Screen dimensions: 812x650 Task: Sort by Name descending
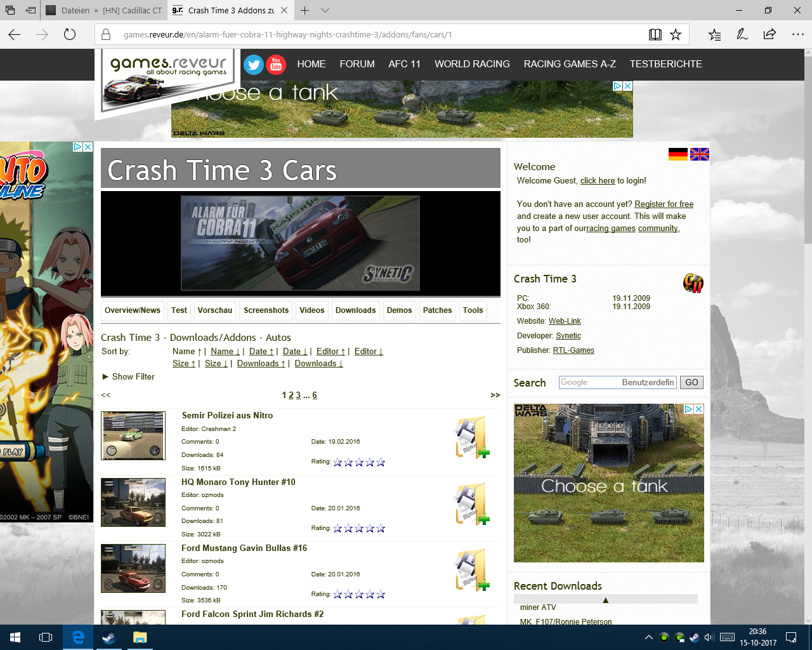pos(225,352)
